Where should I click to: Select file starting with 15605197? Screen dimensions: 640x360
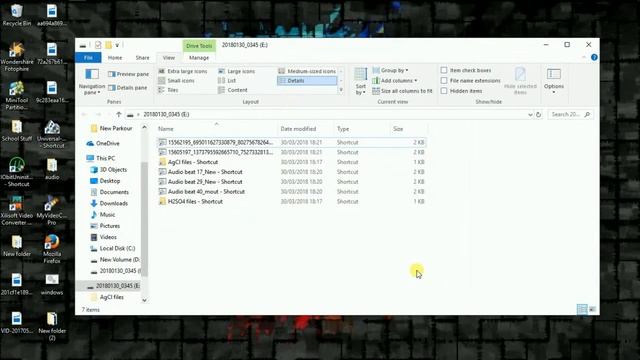pos(291,152)
